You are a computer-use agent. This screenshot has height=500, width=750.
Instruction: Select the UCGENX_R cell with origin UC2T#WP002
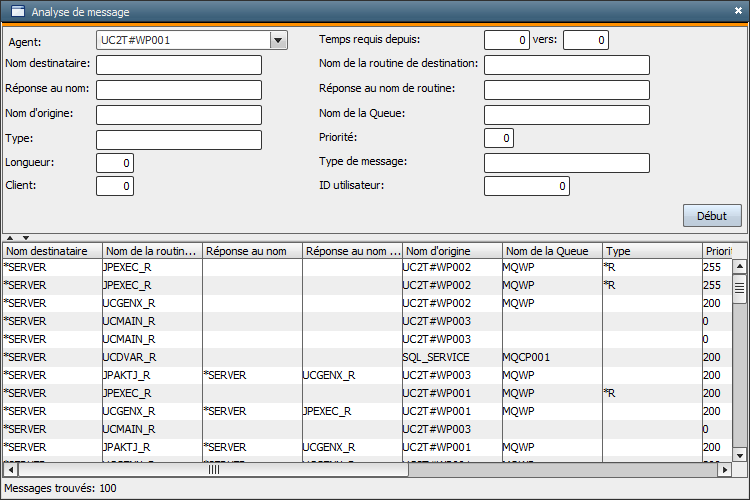pos(153,303)
